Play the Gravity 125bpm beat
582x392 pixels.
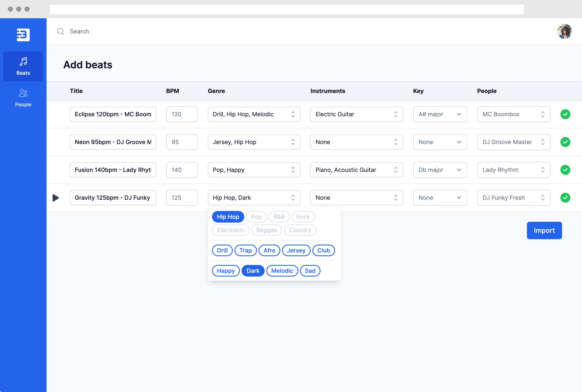tap(55, 198)
